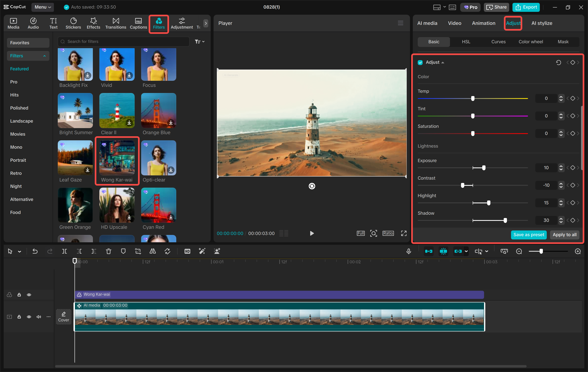Image resolution: width=588 pixels, height=372 pixels.
Task: Open the Transitions panel
Action: 116,23
